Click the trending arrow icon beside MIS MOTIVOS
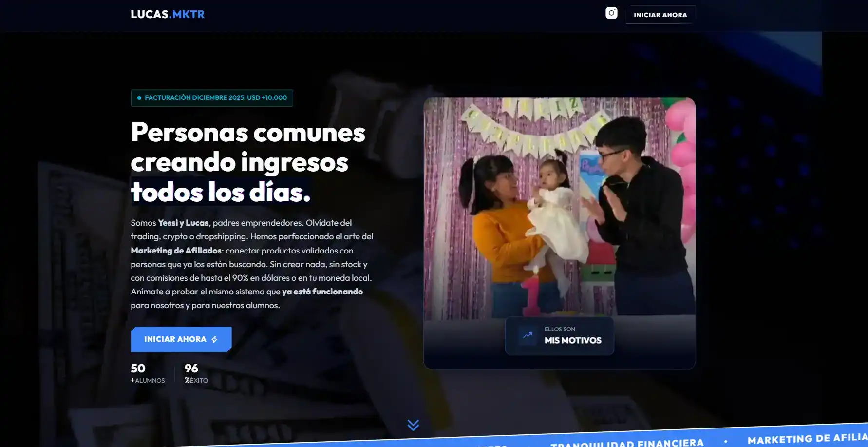This screenshot has width=868, height=447. click(528, 335)
